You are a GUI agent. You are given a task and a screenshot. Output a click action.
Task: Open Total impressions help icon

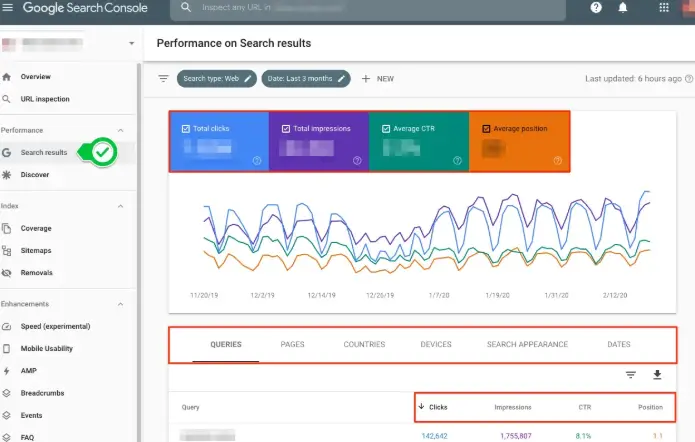click(x=357, y=160)
